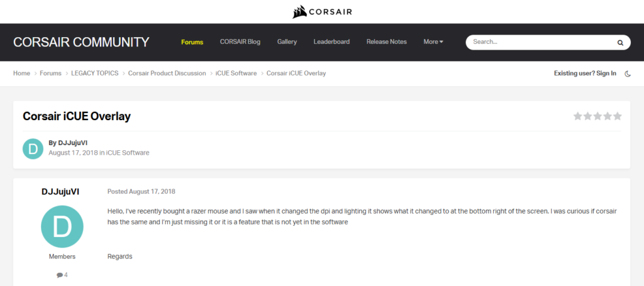Click Existing user? Sign In
The width and height of the screenshot is (644, 286).
[x=585, y=74]
